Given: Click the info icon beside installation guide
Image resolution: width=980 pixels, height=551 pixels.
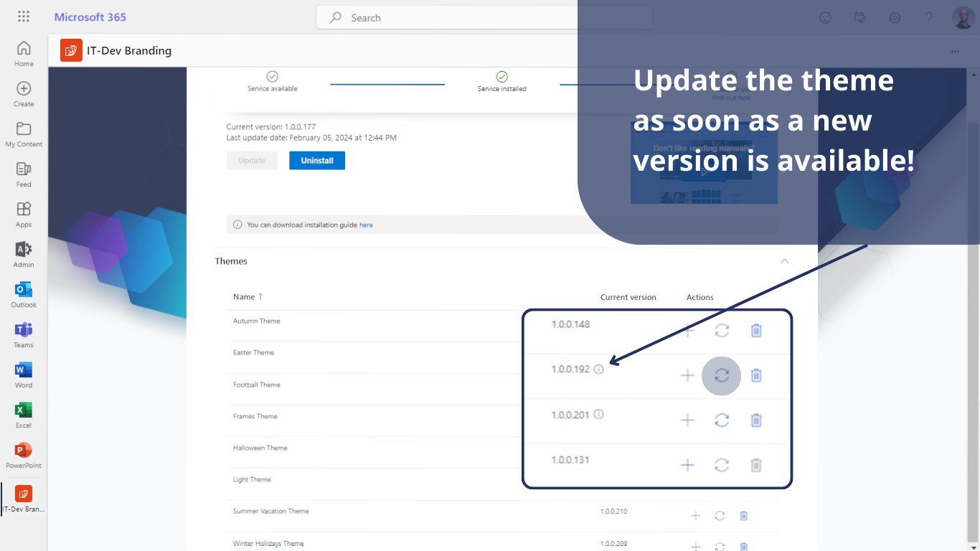Looking at the screenshot, I should tap(237, 225).
